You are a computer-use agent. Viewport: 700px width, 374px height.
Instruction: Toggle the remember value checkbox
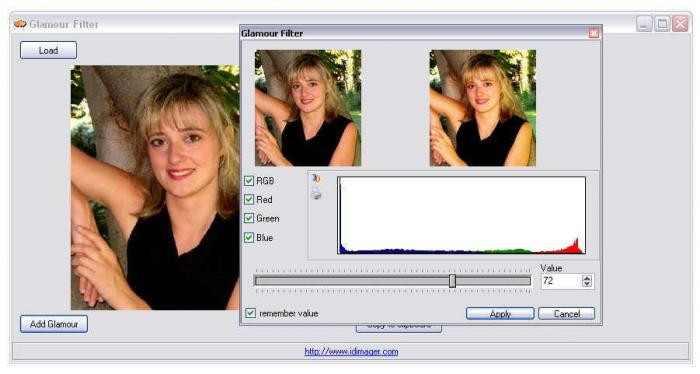tap(250, 313)
